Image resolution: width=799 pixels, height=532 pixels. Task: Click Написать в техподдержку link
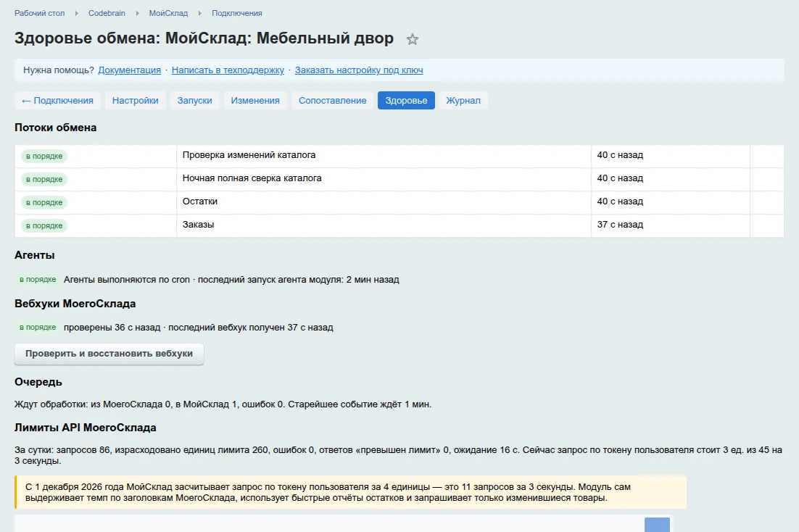point(228,70)
